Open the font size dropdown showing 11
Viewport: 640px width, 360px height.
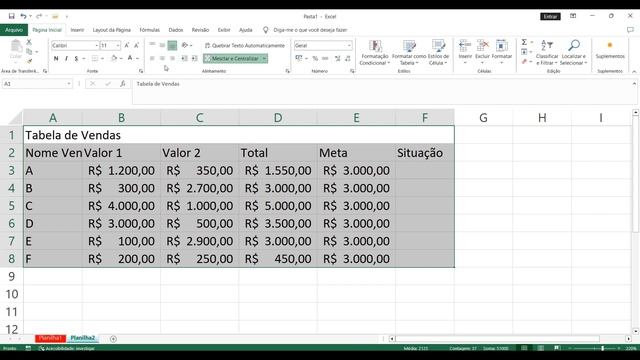118,45
